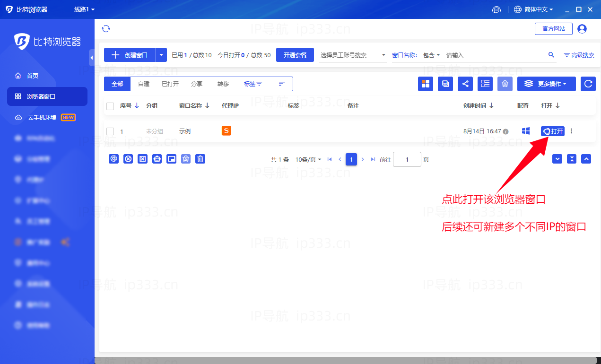Click the info icon next to 8月14日 16:47
601x364 pixels.
505,131
